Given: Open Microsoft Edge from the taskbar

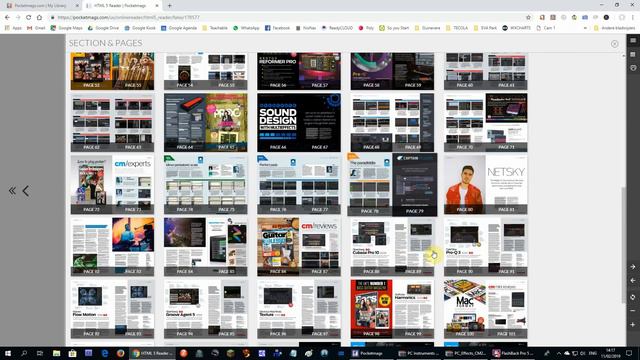Looking at the screenshot, I should 104,353.
